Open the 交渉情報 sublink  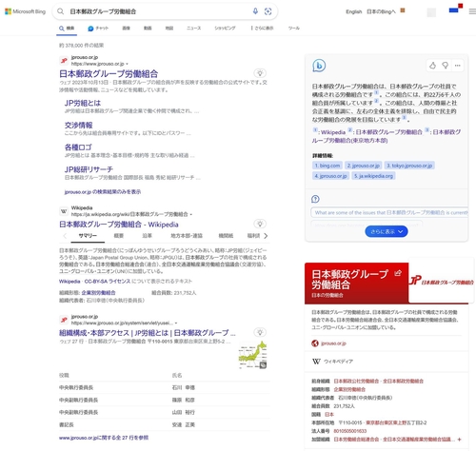(x=78, y=126)
